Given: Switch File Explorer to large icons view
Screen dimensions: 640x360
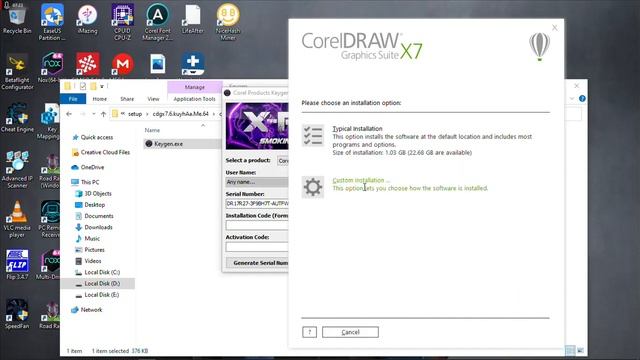Looking at the screenshot, I should point(580,350).
